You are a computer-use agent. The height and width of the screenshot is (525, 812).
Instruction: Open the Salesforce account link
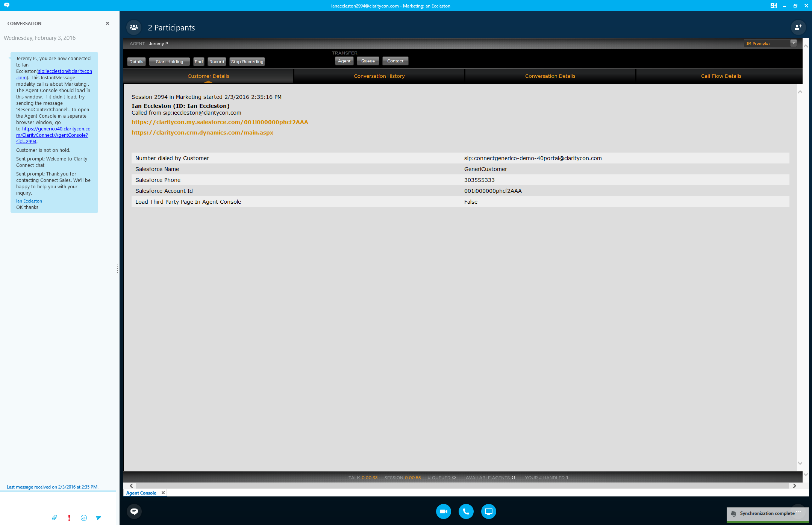(220, 122)
